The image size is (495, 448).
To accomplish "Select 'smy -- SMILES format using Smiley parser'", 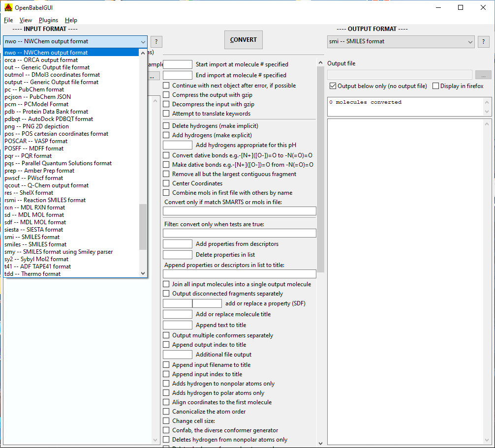I will pos(71,252).
